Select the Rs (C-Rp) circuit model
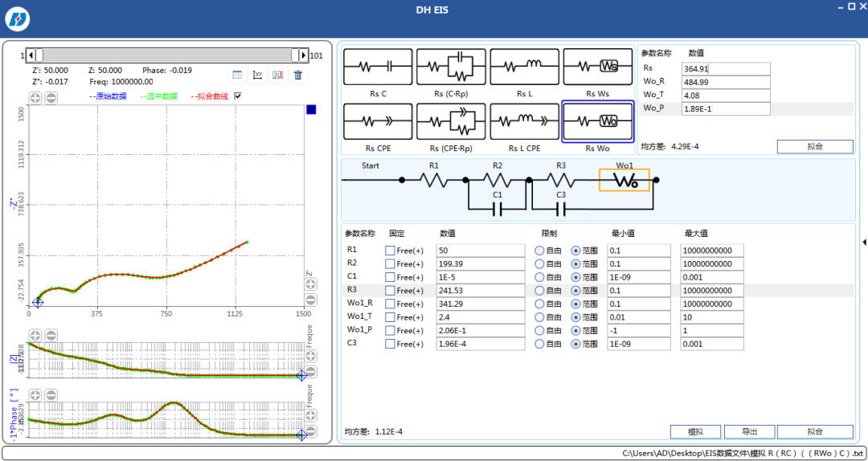The height and width of the screenshot is (461, 868). pyautogui.click(x=451, y=67)
